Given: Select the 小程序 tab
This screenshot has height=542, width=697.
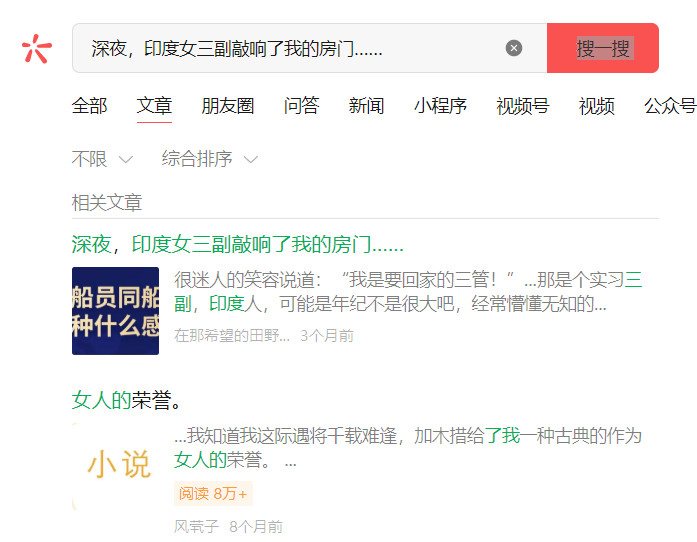Looking at the screenshot, I should tap(440, 106).
